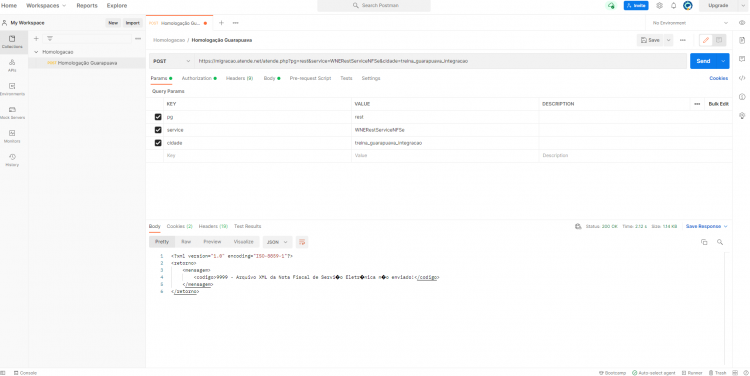The image size is (750, 376).
Task: Uncheck the service query parameter
Action: (x=158, y=130)
